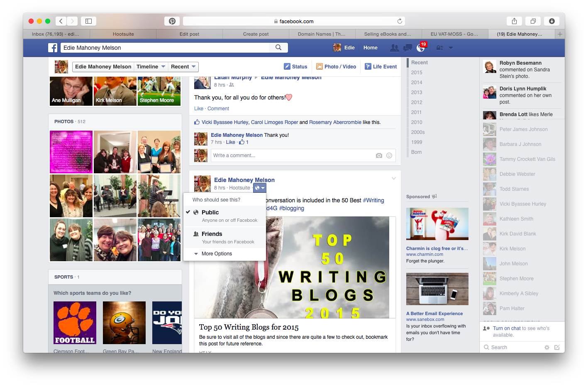Screen dimensions: 588x386
Task: Click the magnifier icon in Facebook search
Action: pos(278,48)
